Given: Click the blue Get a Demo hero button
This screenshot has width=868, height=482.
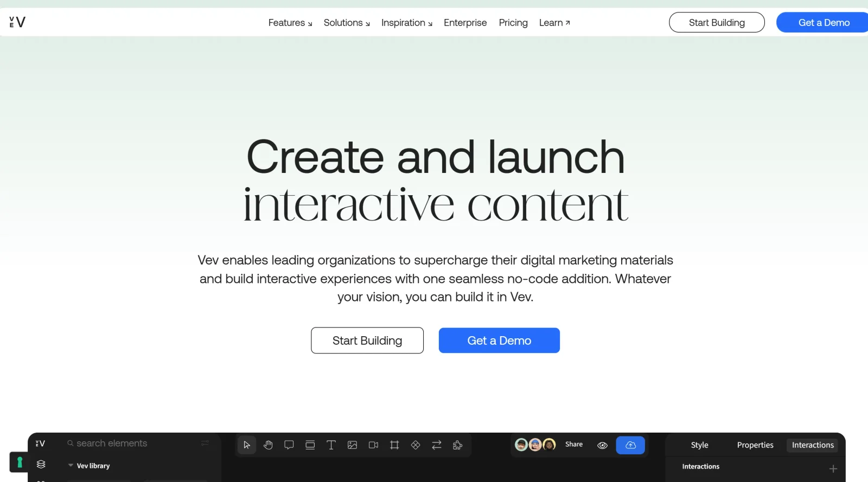Looking at the screenshot, I should [499, 340].
